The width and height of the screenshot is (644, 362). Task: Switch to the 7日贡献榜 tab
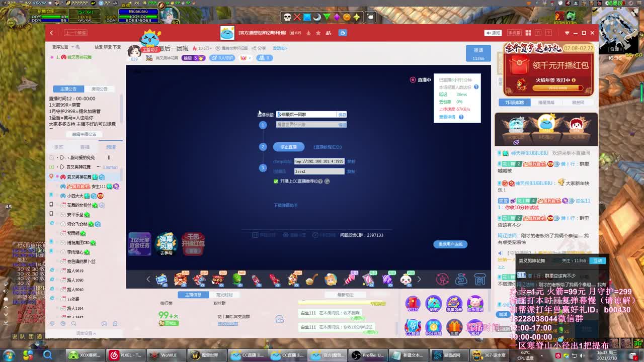click(514, 103)
